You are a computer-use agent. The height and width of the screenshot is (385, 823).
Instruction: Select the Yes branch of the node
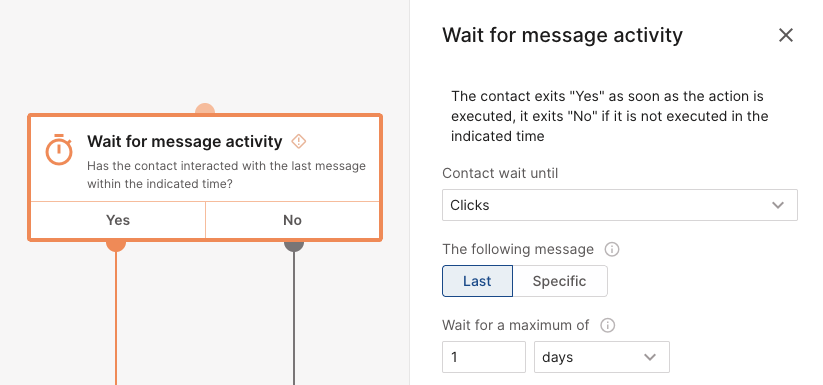point(118,220)
